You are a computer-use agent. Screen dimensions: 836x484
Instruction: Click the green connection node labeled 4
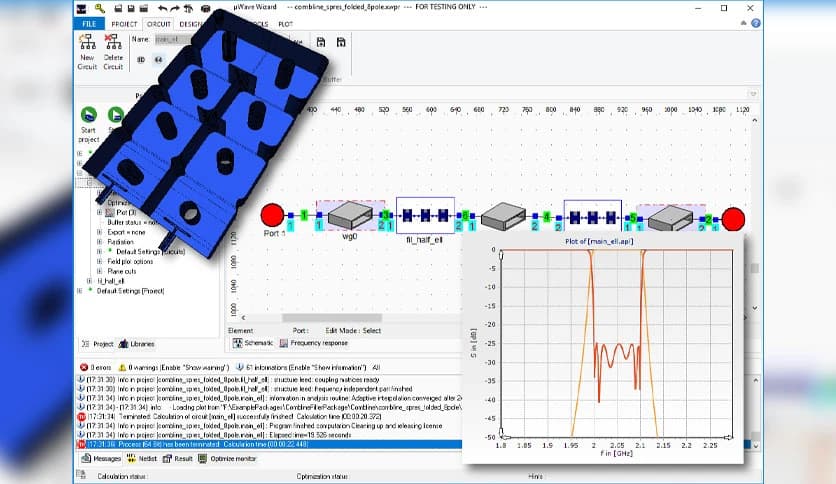point(546,217)
